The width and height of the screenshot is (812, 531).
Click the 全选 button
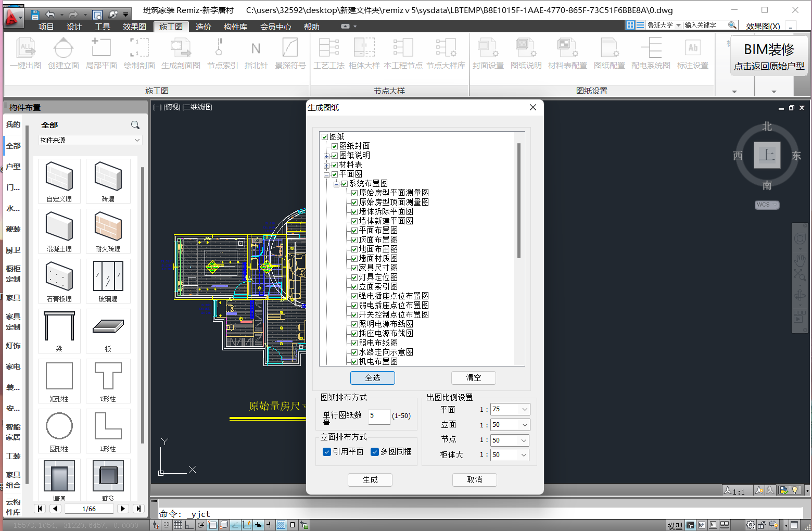[373, 378]
